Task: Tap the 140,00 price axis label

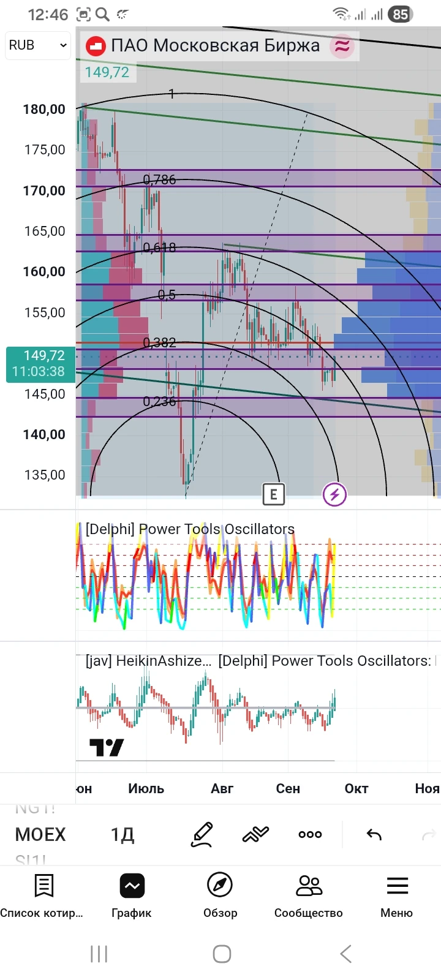Action: (x=44, y=434)
